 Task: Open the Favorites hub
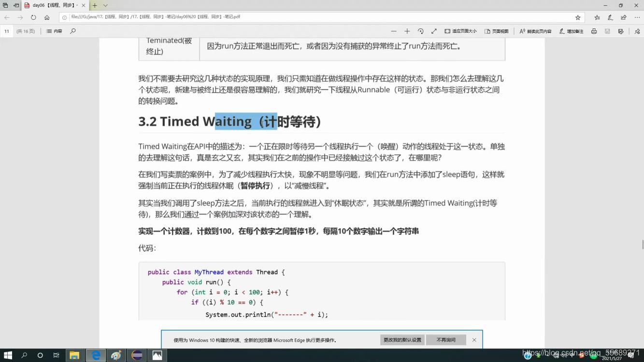597,17
